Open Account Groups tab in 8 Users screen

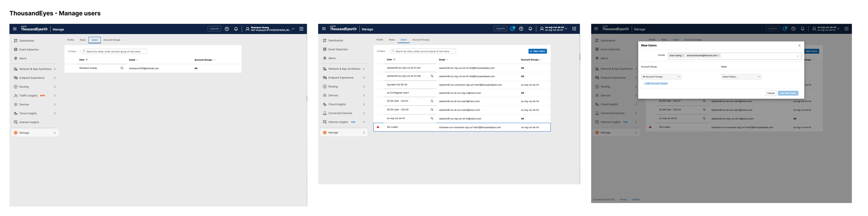coord(421,40)
